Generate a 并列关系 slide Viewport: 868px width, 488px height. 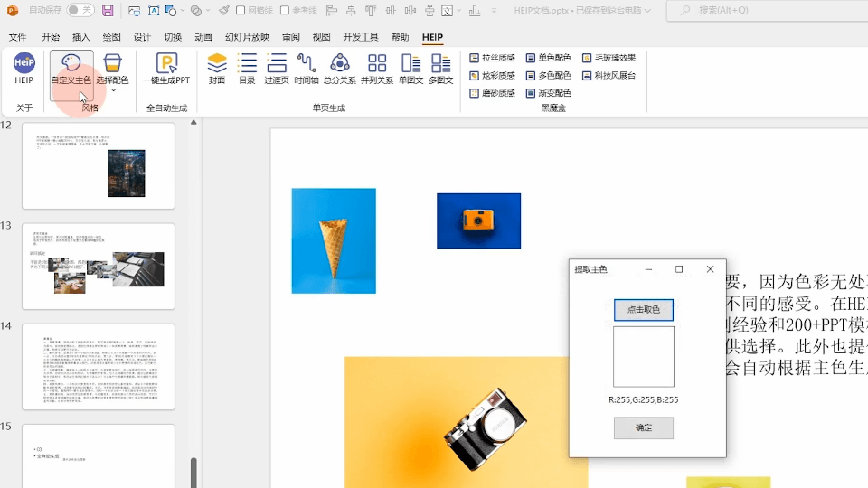[377, 70]
